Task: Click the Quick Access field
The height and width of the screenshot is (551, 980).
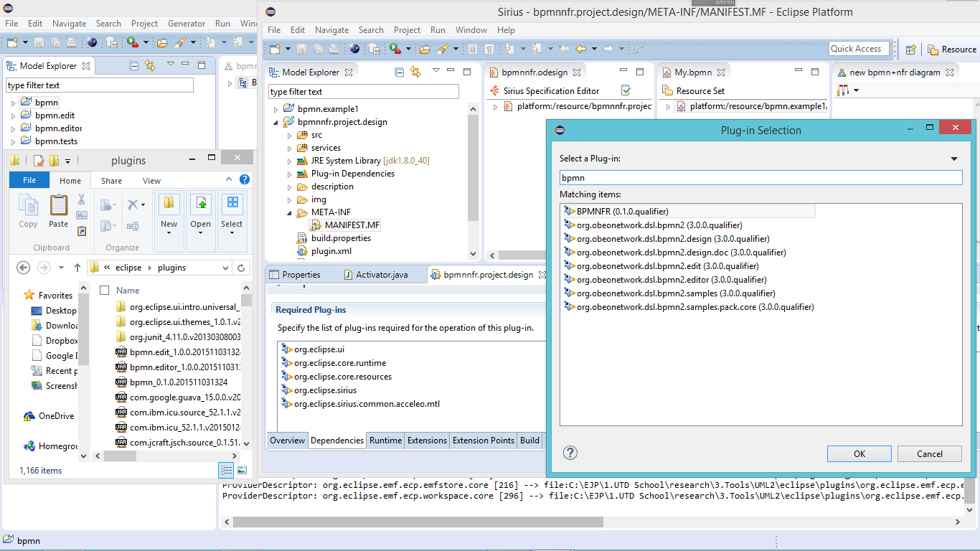Action: (x=859, y=49)
